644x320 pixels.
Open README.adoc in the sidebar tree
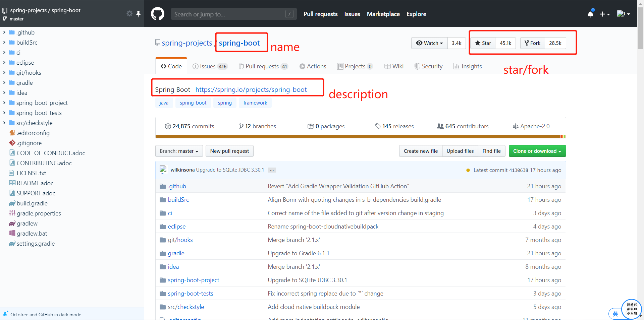(x=35, y=183)
